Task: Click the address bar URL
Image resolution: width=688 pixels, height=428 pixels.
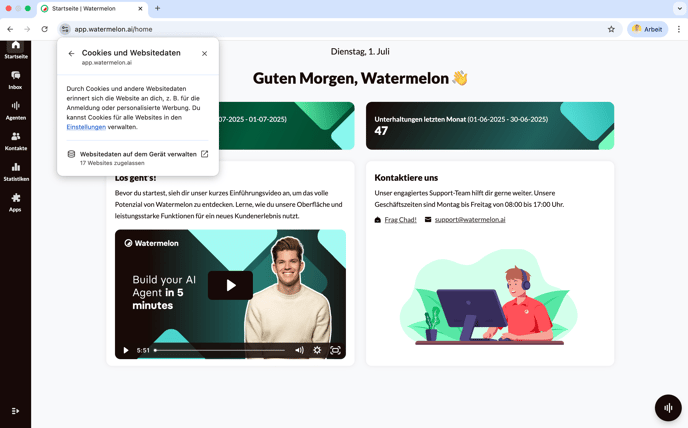Action: 113,29
